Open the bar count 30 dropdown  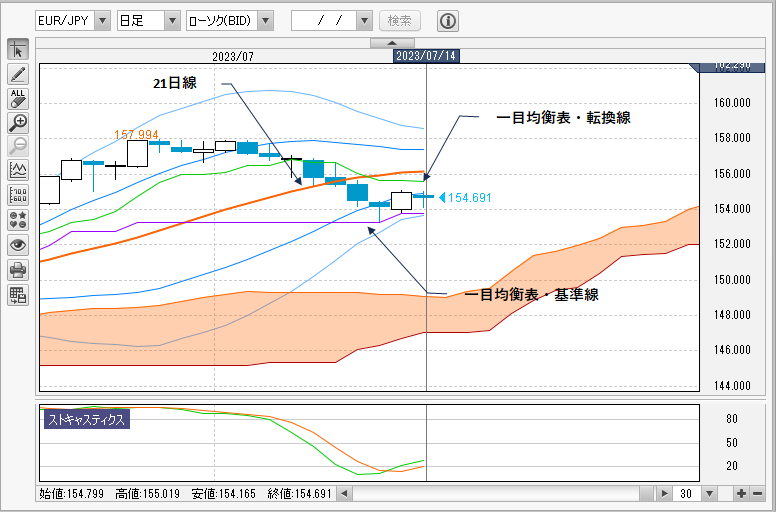[710, 494]
